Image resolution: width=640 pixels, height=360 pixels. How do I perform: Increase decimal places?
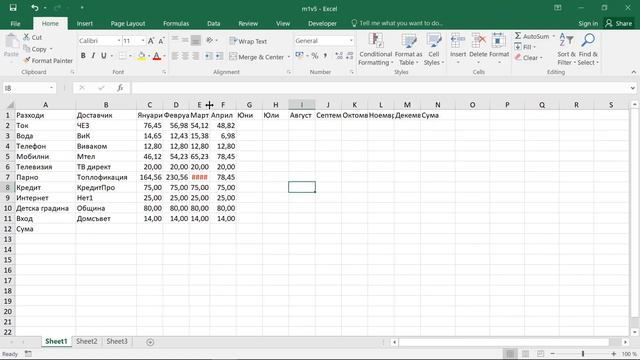(x=339, y=56)
